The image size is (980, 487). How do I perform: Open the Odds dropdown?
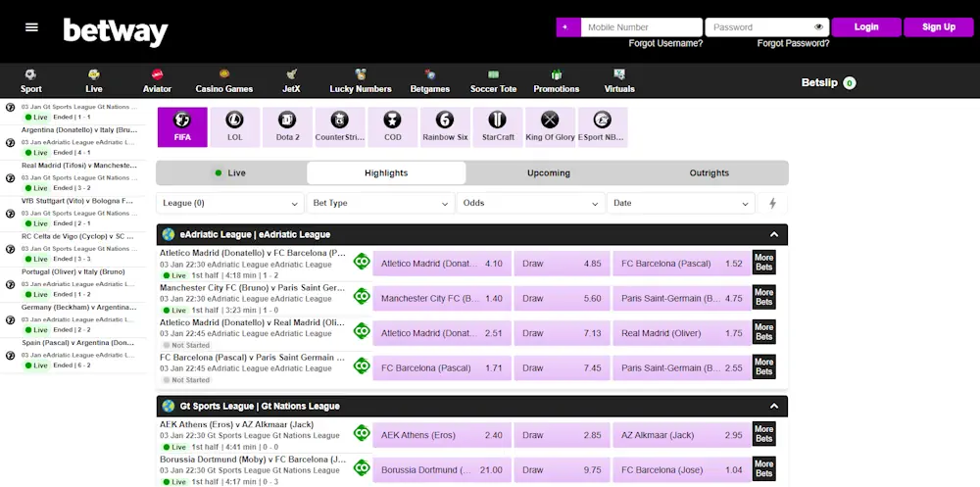coord(530,203)
